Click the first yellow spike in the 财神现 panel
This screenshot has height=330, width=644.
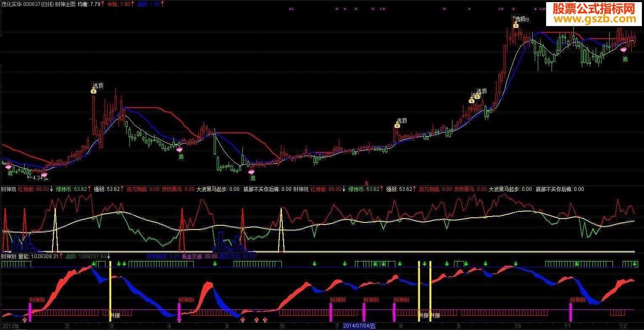coord(54,230)
